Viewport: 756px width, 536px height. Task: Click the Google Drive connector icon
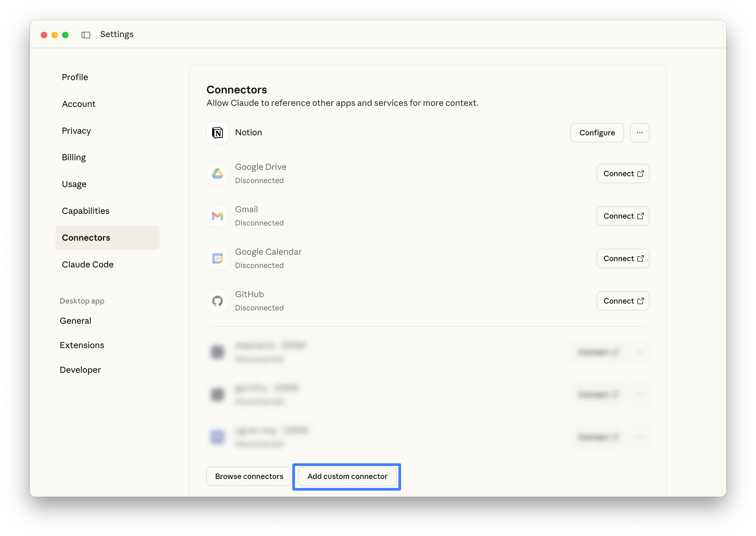pyautogui.click(x=218, y=173)
